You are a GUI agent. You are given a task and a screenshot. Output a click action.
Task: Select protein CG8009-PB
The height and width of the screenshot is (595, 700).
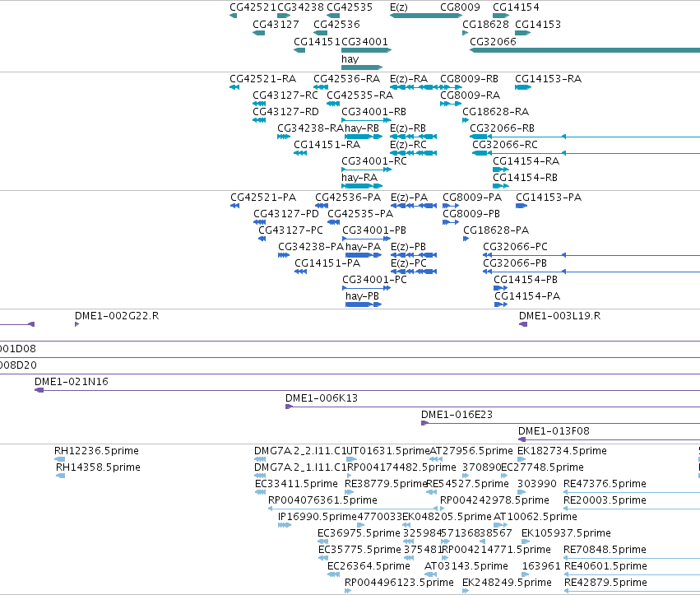click(471, 213)
